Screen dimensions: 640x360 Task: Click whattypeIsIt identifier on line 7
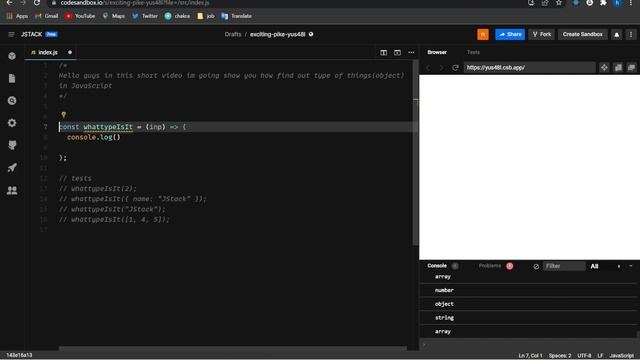(x=108, y=127)
